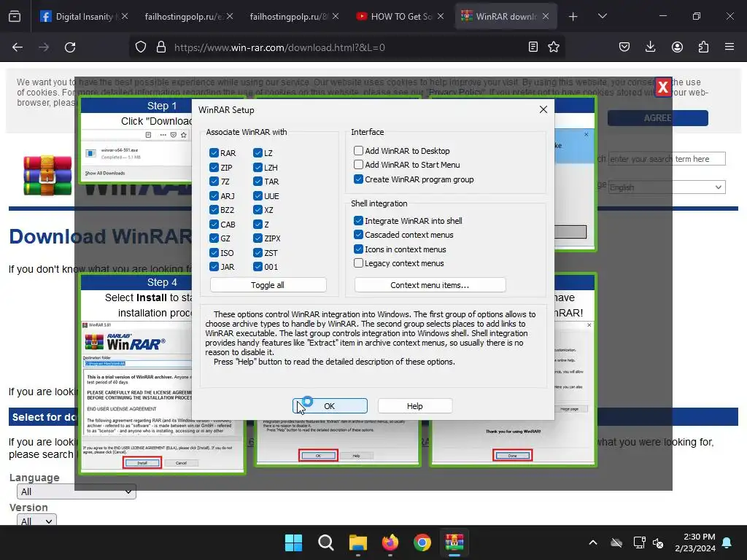Open the Language All dropdown
Screen dimensions: 747x560
coord(76,491)
